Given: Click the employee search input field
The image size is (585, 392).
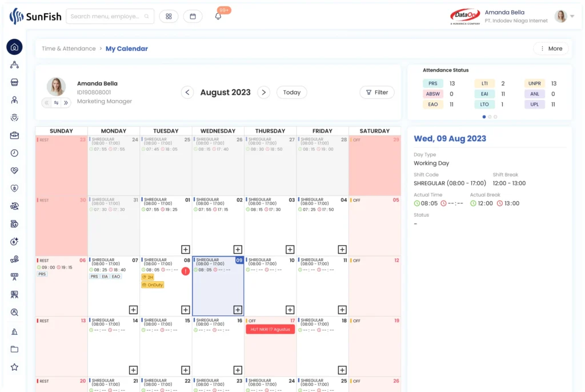Looking at the screenshot, I should 110,16.
